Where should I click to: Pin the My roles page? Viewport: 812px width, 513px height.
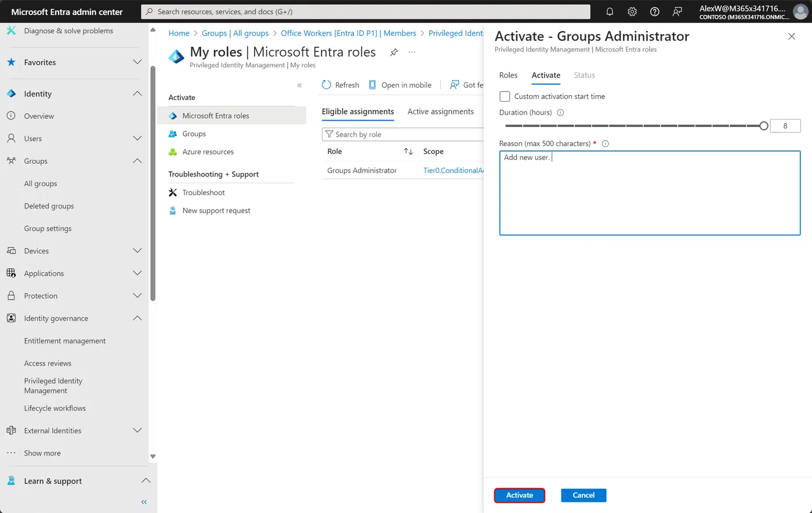[x=394, y=52]
